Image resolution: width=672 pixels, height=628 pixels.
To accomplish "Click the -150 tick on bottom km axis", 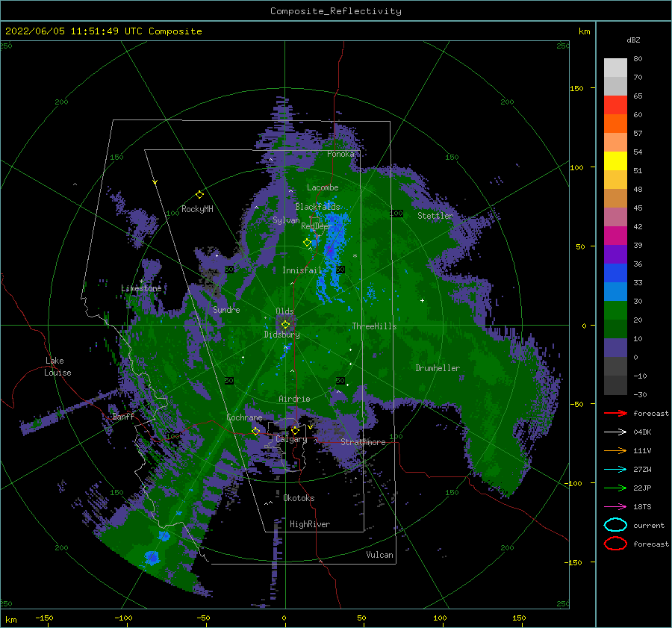I will click(44, 618).
